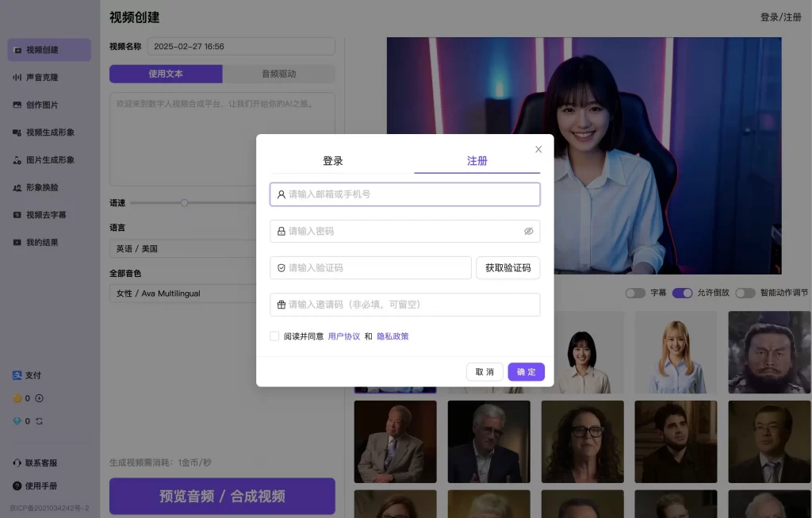
Task: Toggle password visibility with the eye icon
Action: 528,231
